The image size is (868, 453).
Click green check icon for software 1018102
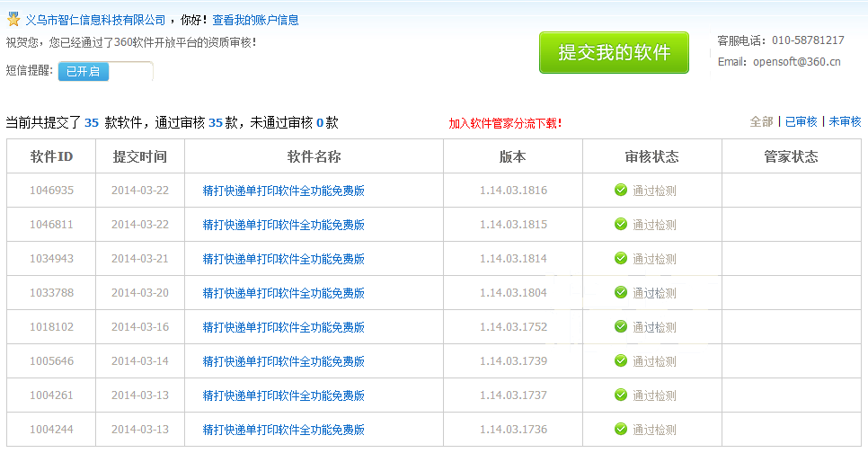coord(620,326)
